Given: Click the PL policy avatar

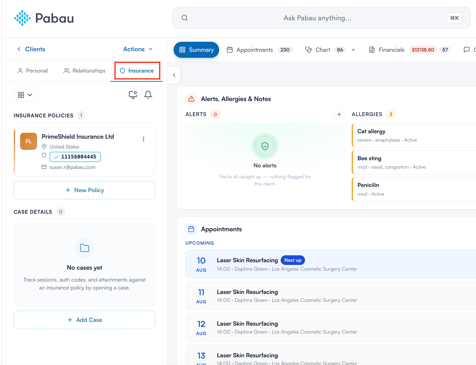Looking at the screenshot, I should 29,141.
